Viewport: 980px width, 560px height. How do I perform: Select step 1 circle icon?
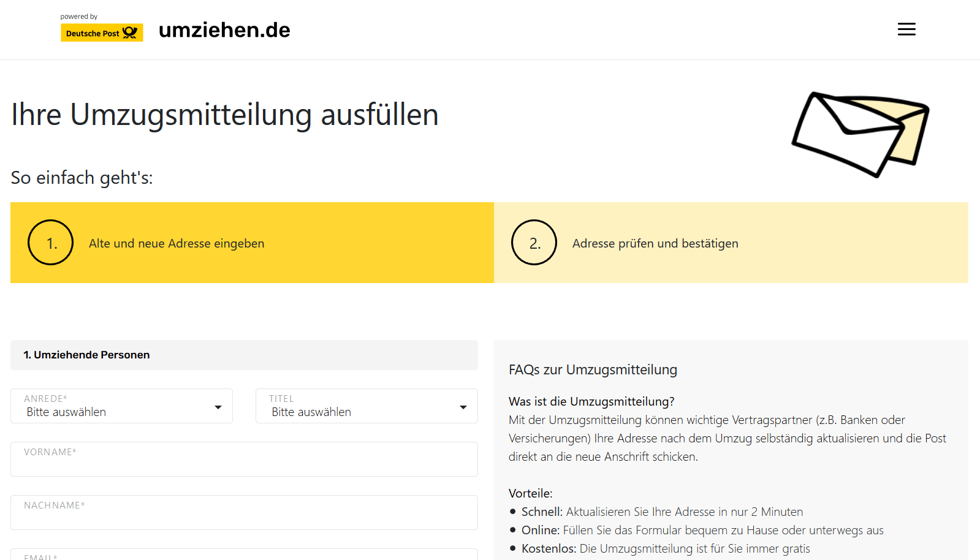click(50, 243)
